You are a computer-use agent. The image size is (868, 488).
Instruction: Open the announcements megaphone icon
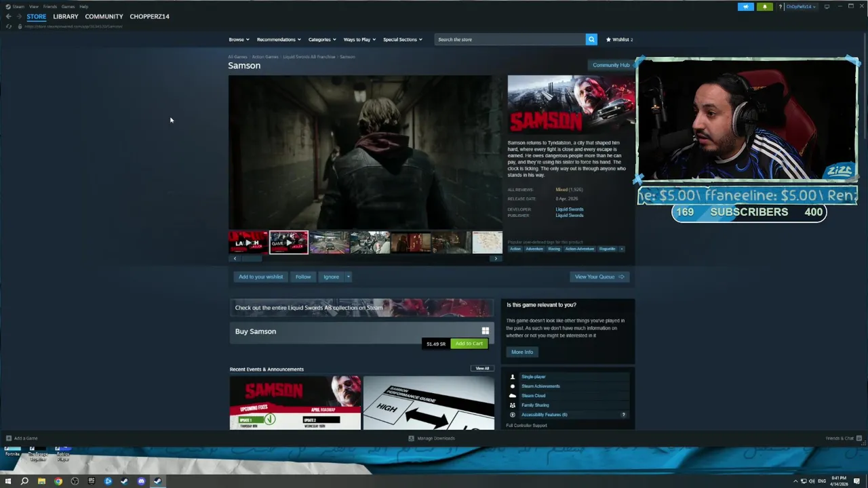coord(745,7)
